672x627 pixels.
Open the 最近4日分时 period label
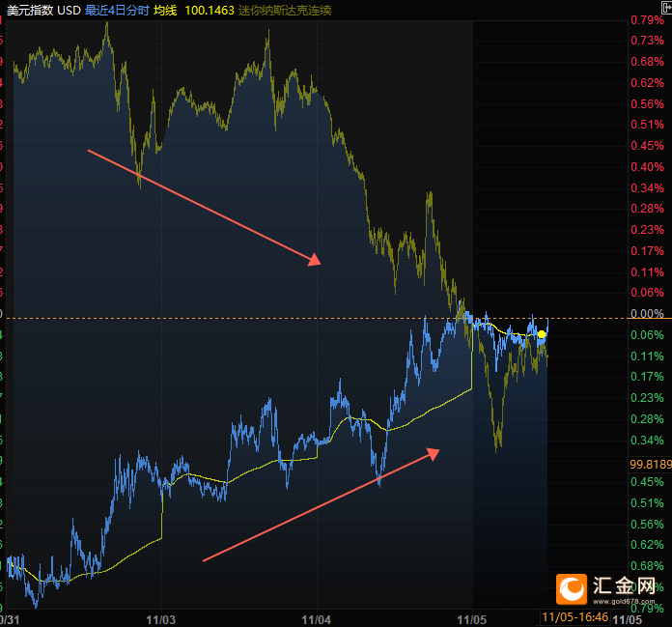point(117,11)
